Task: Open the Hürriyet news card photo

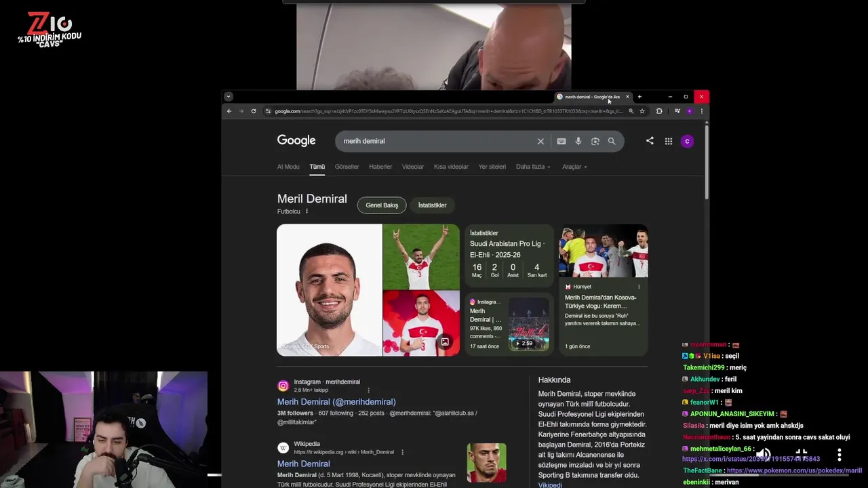Action: [x=604, y=251]
